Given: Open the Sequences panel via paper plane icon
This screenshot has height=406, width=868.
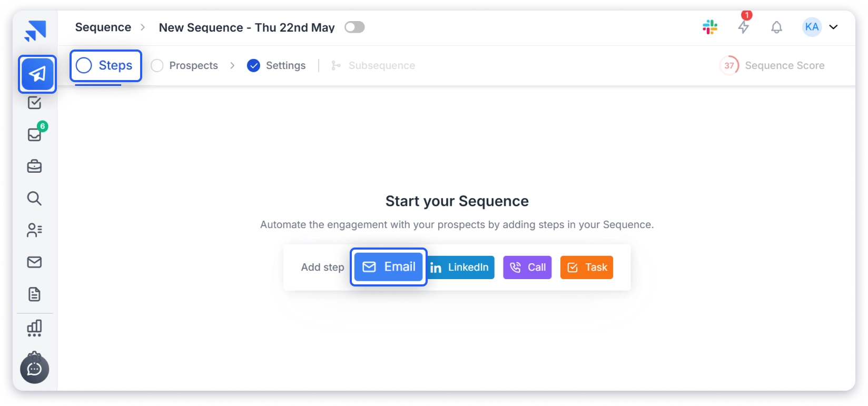Looking at the screenshot, I should pyautogui.click(x=37, y=74).
